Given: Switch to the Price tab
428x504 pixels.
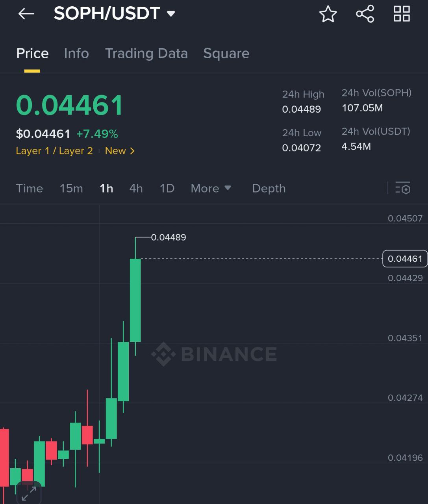Looking at the screenshot, I should (x=32, y=54).
